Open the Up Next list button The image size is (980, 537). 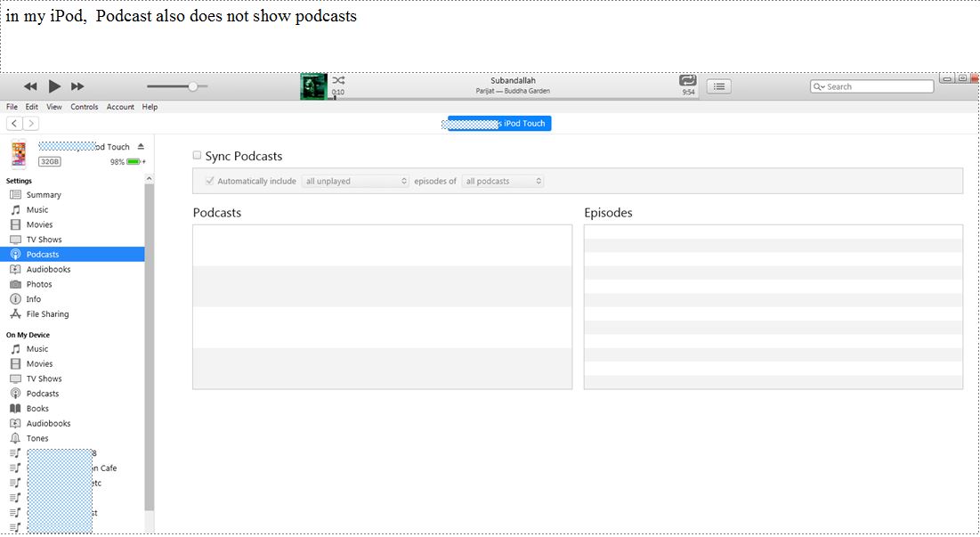(718, 86)
